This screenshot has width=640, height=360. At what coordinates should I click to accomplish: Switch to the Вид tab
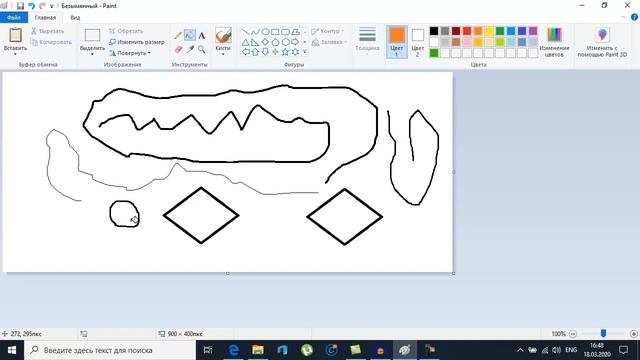75,18
